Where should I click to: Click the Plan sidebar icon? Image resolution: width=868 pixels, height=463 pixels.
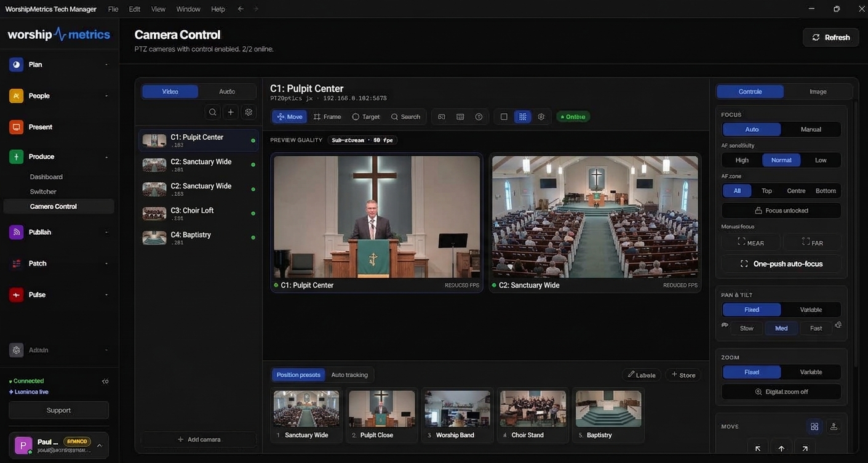17,65
